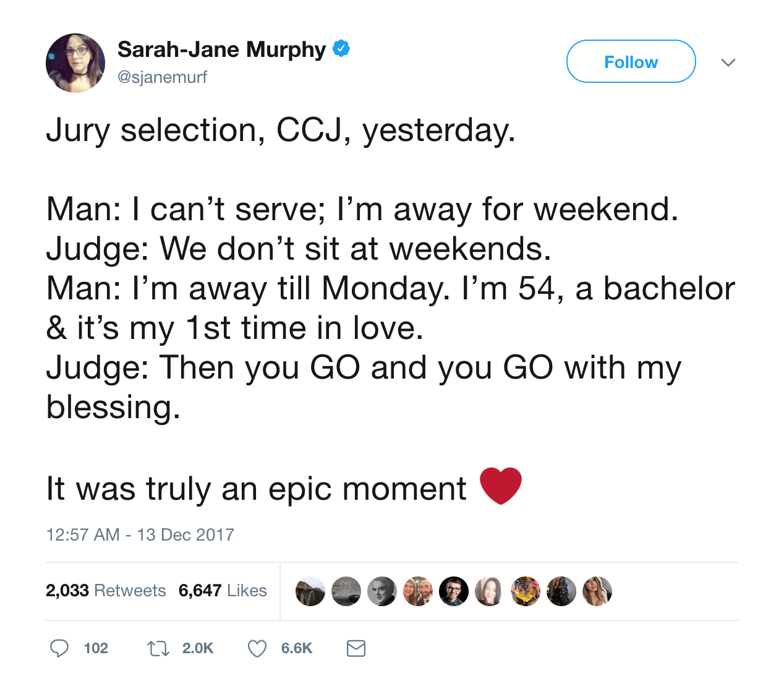Open the tweet timestamp 12:57 AM - 13 Dec 2017
This screenshot has height=694, width=784.
tap(139, 534)
